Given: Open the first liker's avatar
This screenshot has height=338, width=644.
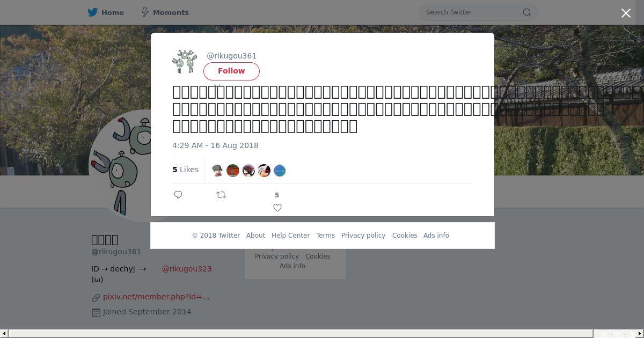Looking at the screenshot, I should point(217,171).
